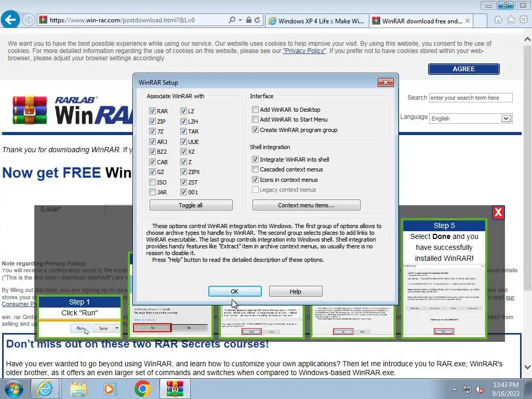Open network status tray icon
Image resolution: width=532 pixels, height=399 pixels.
click(467, 390)
